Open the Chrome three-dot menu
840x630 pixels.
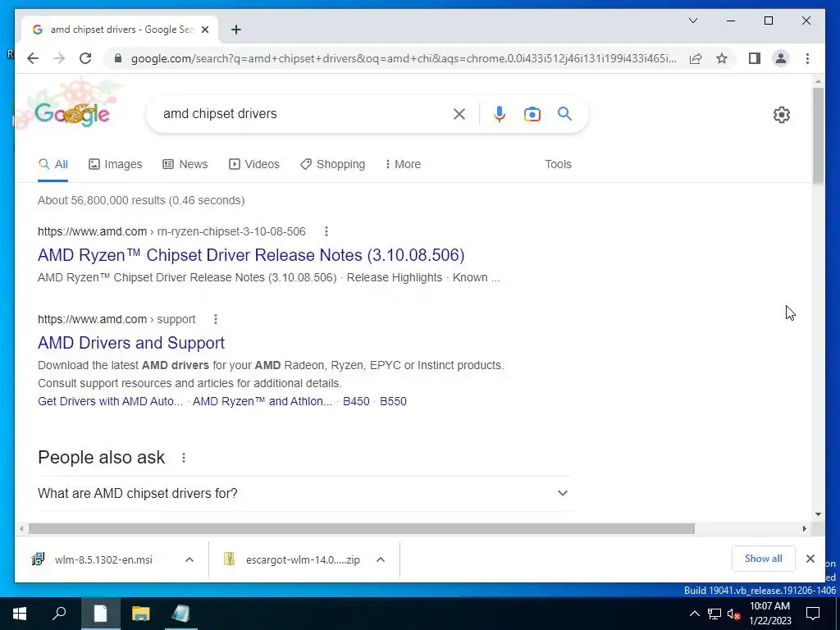(x=807, y=58)
